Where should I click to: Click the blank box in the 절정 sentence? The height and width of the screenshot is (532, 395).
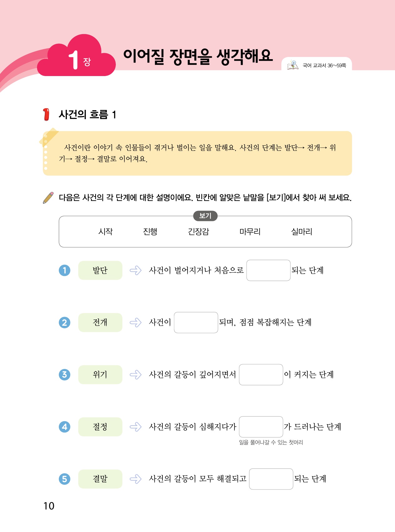pyautogui.click(x=261, y=427)
